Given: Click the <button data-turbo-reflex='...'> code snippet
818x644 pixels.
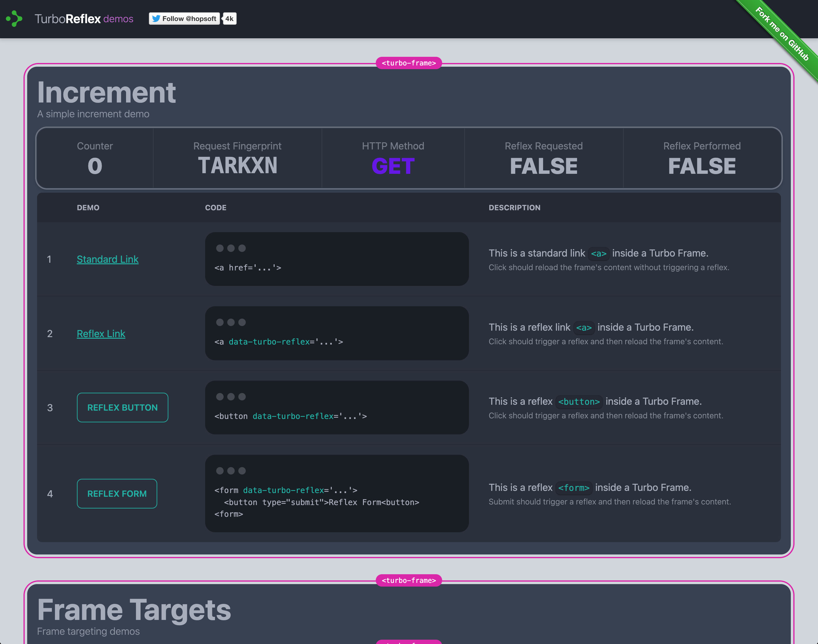Looking at the screenshot, I should tap(290, 416).
